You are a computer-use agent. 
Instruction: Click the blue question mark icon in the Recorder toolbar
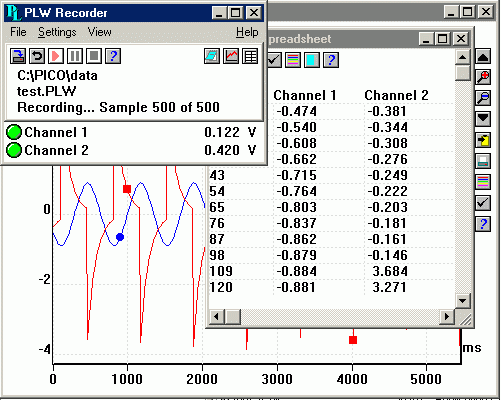[x=113, y=56]
